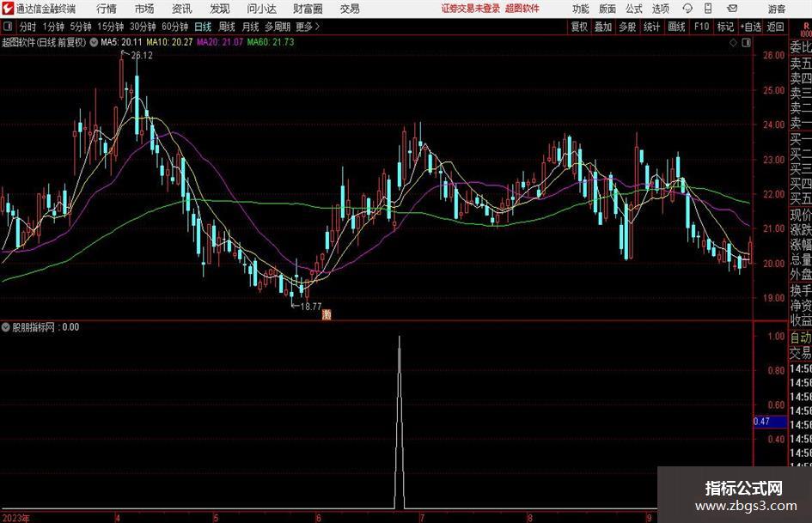Switch to 60分钟 period
This screenshot has width=812, height=523.
175,27
